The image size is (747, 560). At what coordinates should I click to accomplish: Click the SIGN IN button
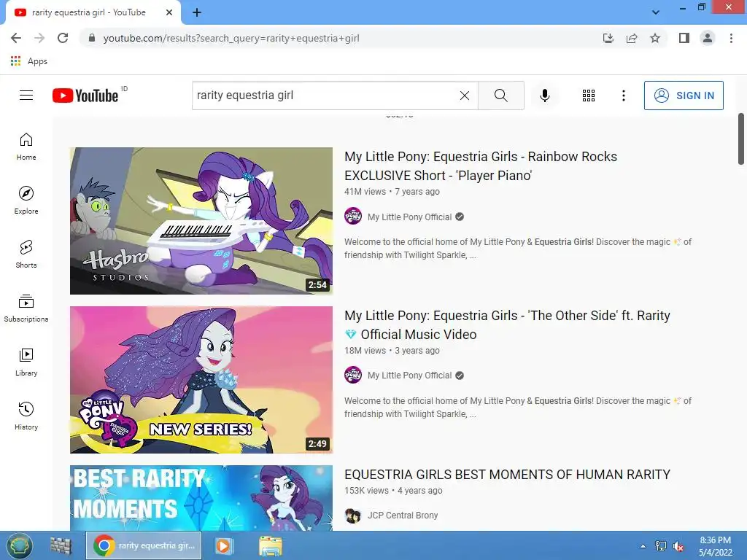(683, 96)
